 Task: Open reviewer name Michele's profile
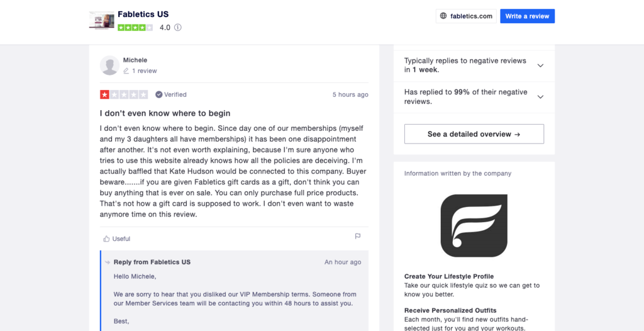135,60
